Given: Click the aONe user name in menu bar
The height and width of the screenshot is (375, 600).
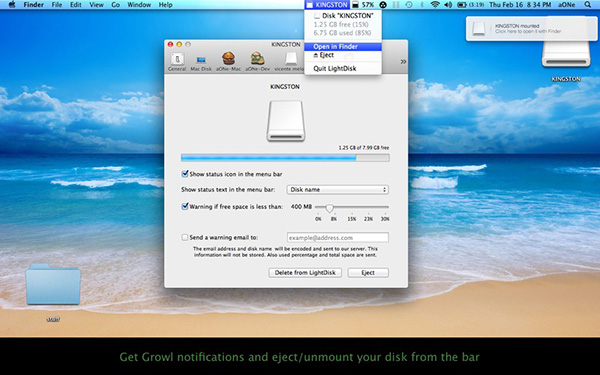Looking at the screenshot, I should 567,5.
